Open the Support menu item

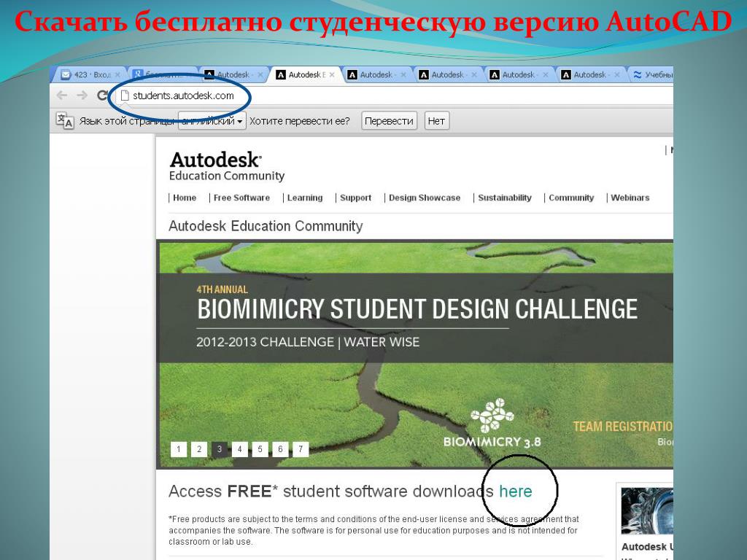[x=355, y=198]
